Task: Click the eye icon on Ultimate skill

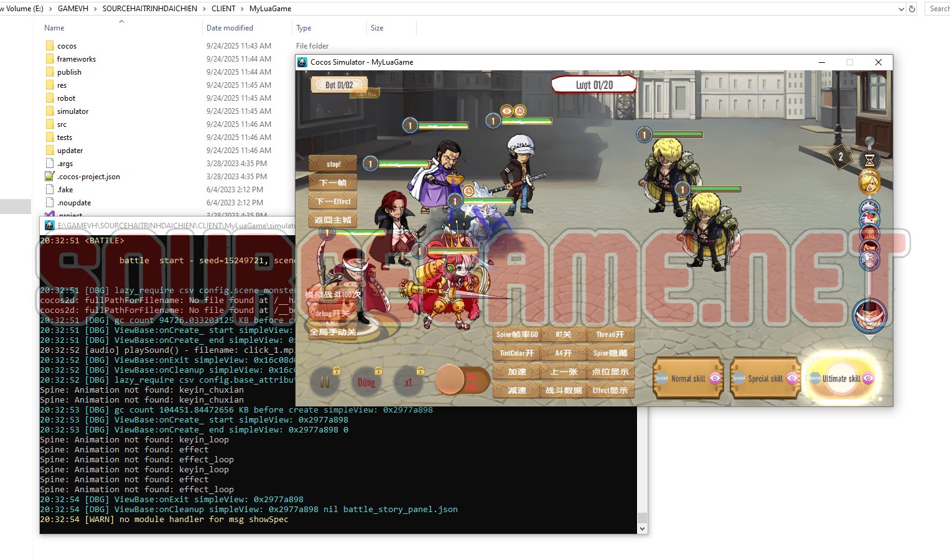Action: point(868,378)
